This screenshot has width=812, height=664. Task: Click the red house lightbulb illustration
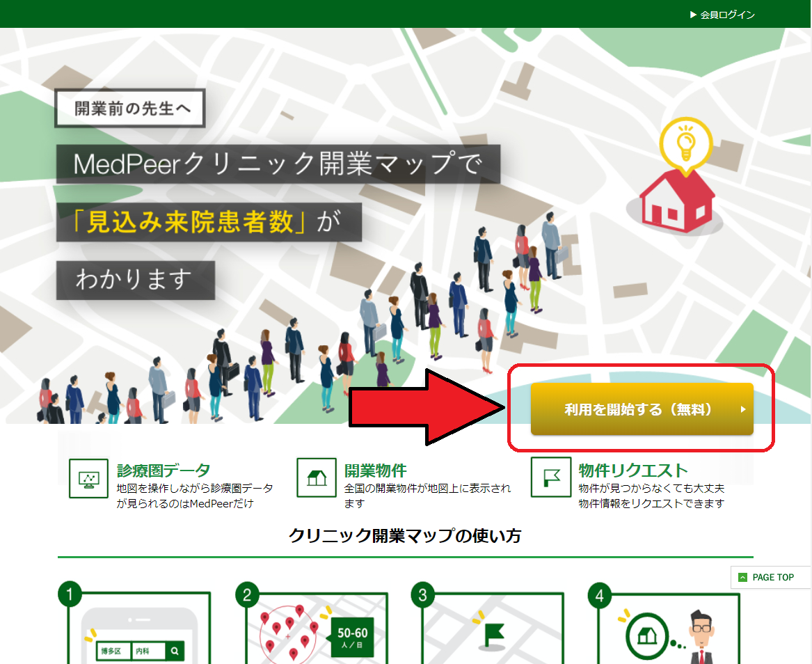(x=677, y=176)
